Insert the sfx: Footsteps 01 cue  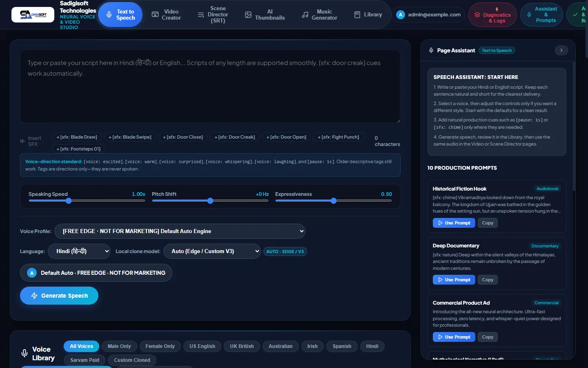[x=78, y=149]
